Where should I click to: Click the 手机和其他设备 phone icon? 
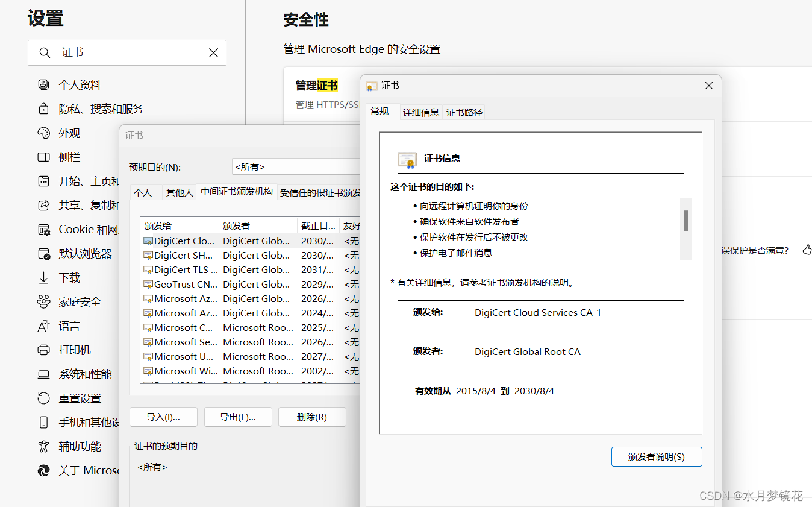click(x=43, y=423)
